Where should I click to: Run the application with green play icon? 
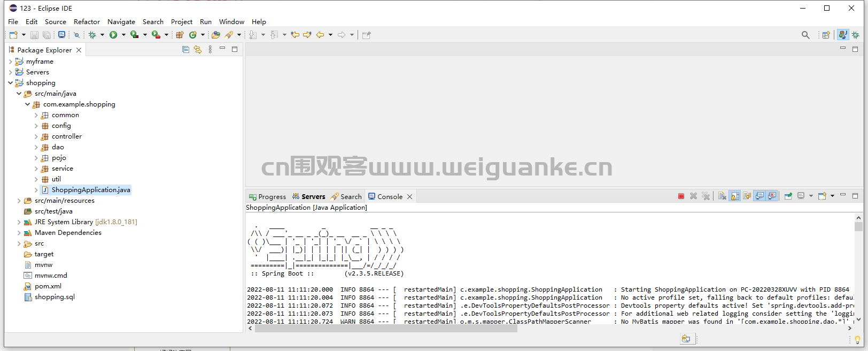point(113,35)
